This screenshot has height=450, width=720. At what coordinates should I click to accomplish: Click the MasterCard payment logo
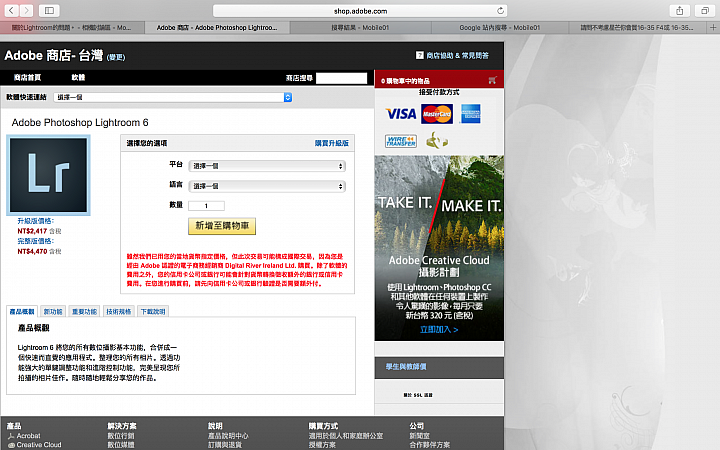(x=437, y=114)
